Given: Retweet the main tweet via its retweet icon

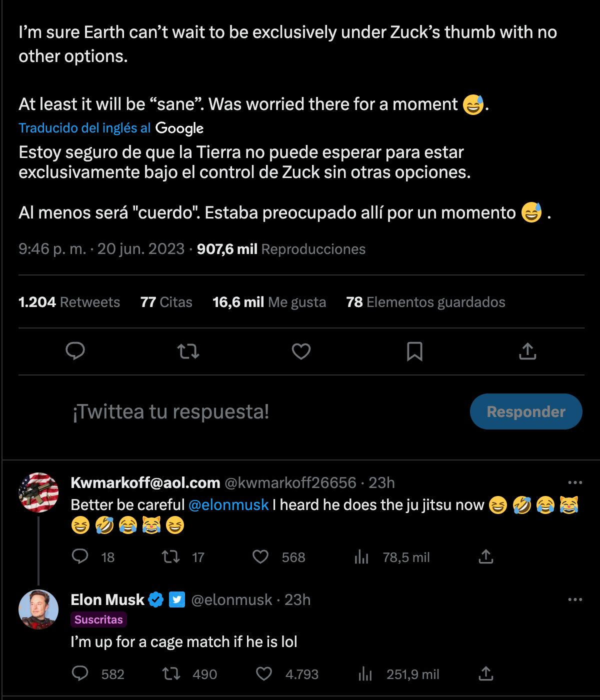Looking at the screenshot, I should [189, 351].
